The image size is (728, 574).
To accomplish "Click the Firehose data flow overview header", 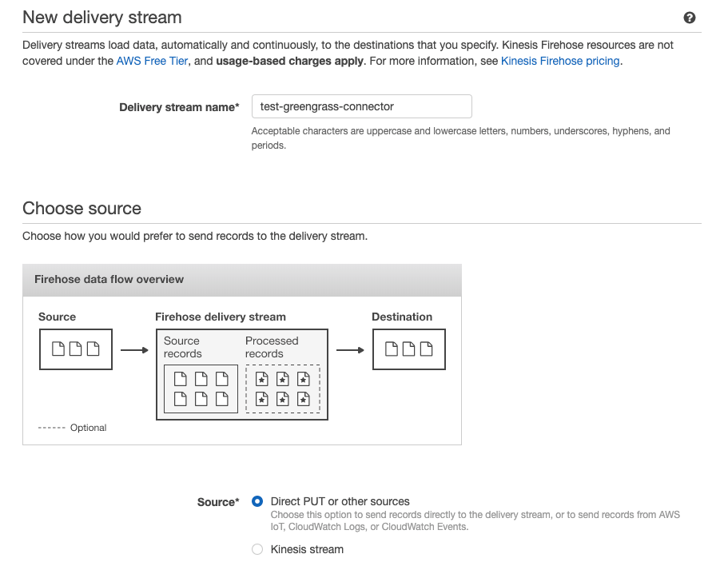I will (x=242, y=280).
